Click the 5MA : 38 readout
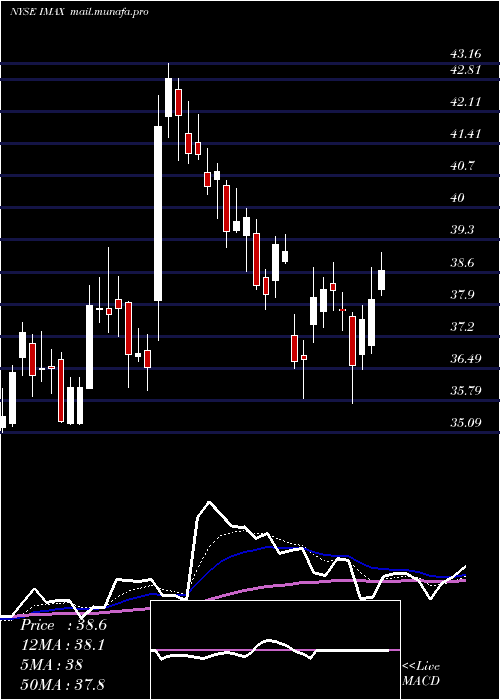This screenshot has width=500, height=700. pos(52,665)
